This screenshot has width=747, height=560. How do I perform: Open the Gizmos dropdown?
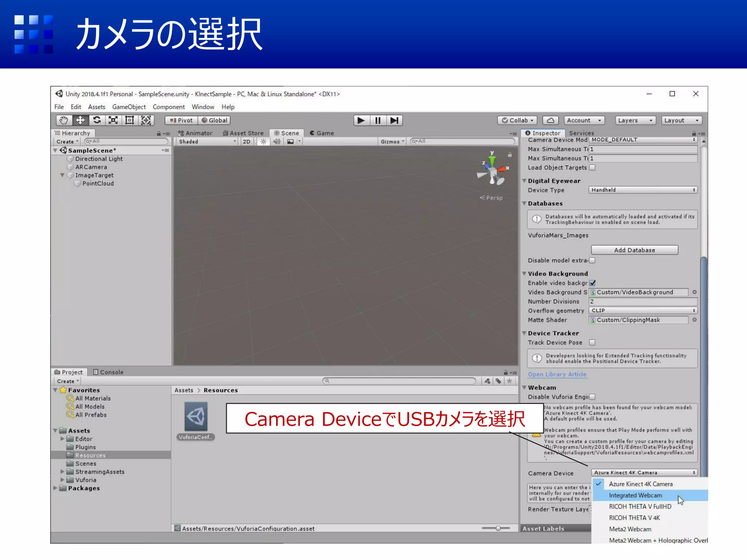392,141
